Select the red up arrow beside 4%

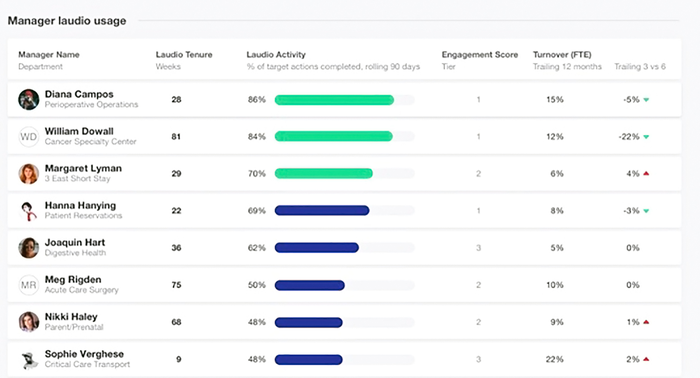pos(646,174)
